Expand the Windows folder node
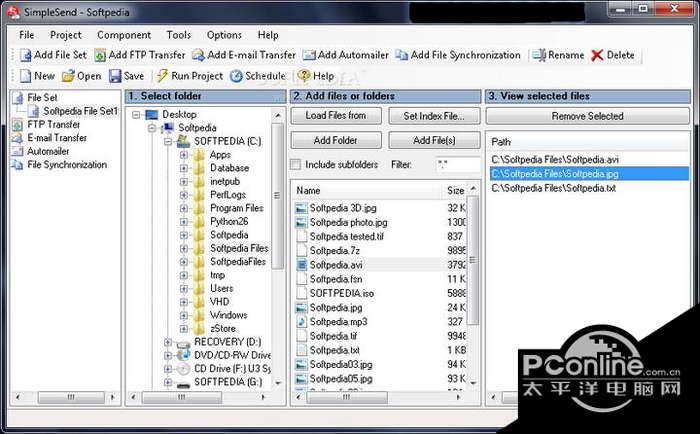 click(x=183, y=316)
